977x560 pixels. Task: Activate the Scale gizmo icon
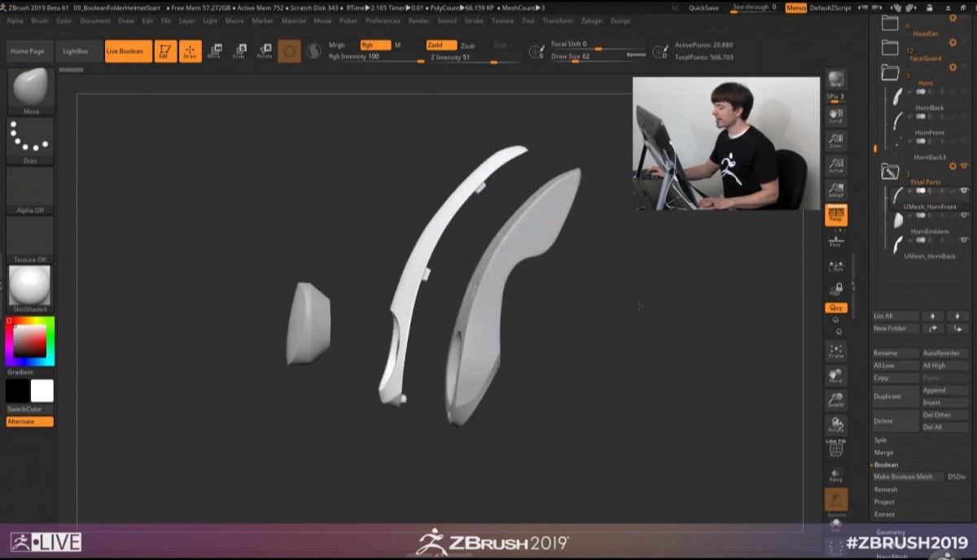tap(239, 51)
